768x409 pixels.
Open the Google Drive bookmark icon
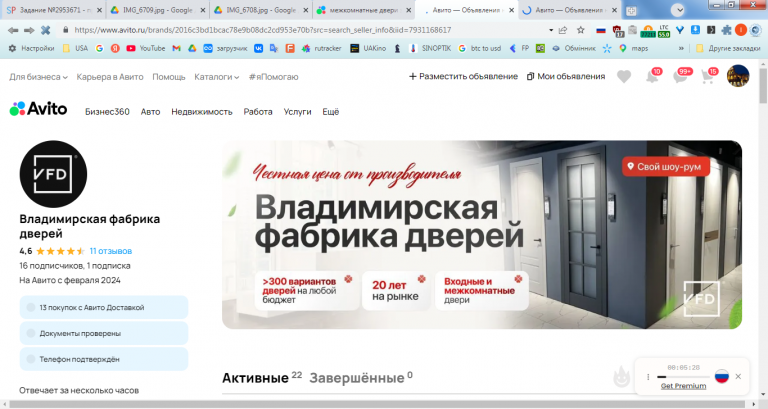(192, 48)
